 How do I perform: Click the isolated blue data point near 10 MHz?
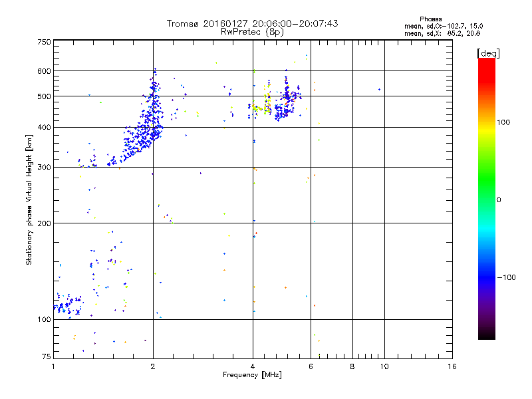[x=379, y=90]
